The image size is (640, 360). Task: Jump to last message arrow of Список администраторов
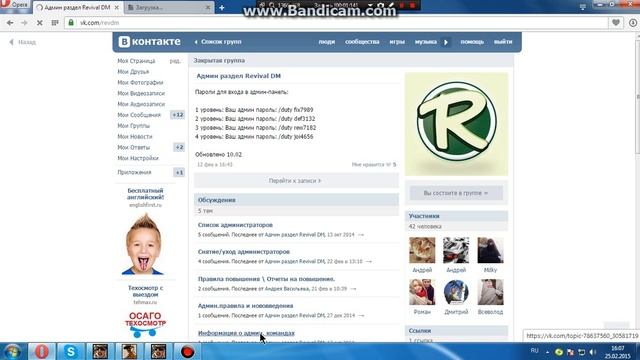pyautogui.click(x=361, y=235)
